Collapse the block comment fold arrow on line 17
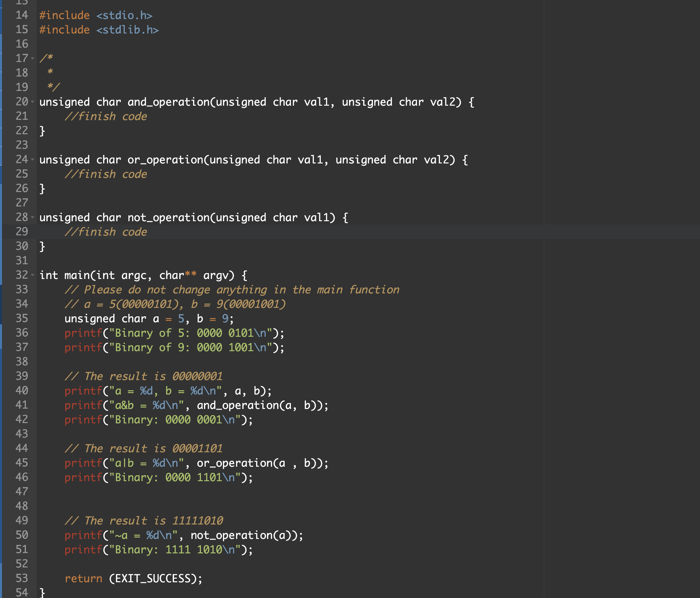The width and height of the screenshot is (700, 598). point(32,59)
